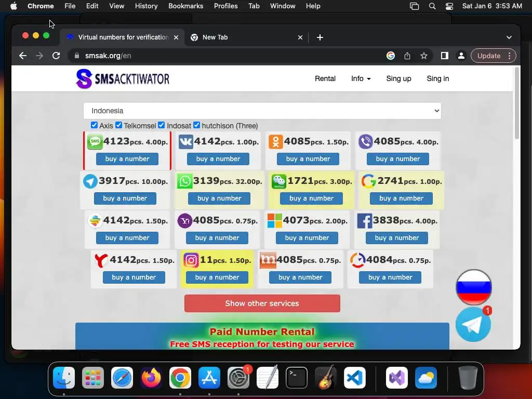Screen dimensions: 532x399
Task: Click the share page icon
Action: click(x=407, y=56)
